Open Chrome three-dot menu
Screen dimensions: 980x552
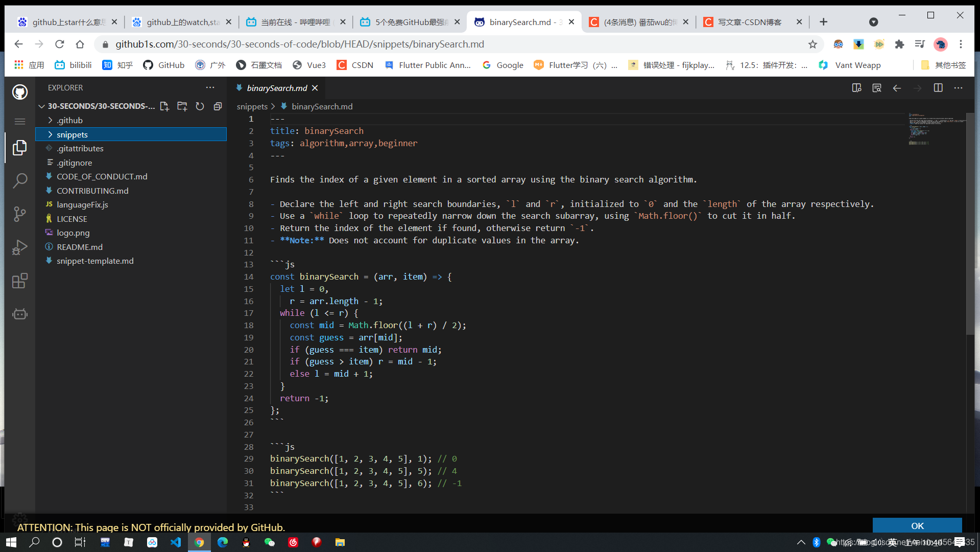tap(961, 44)
